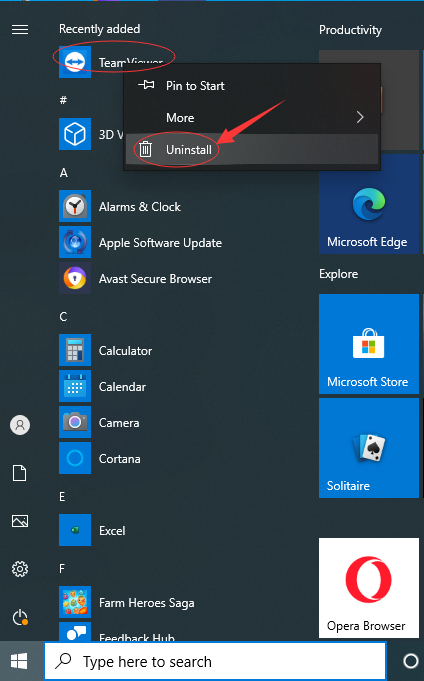Expand the More submenu chevron arrow
The image size is (424, 681).
(x=360, y=117)
